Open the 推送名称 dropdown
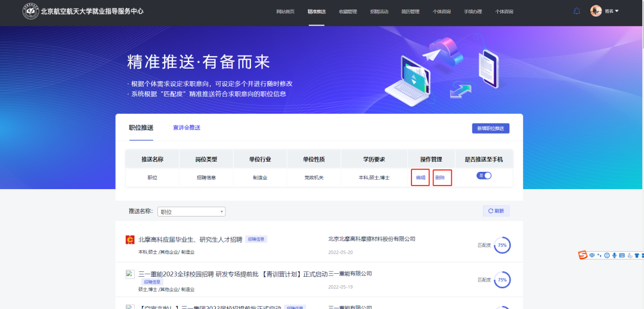 (191, 212)
